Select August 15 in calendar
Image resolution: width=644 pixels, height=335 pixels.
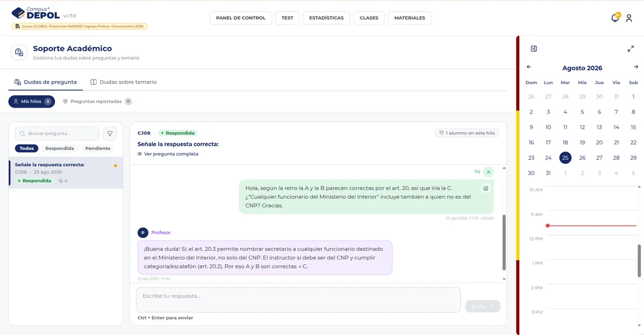click(633, 127)
